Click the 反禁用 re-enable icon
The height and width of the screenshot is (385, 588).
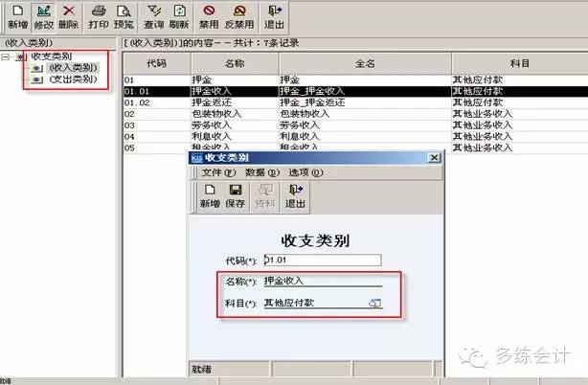pos(239,17)
